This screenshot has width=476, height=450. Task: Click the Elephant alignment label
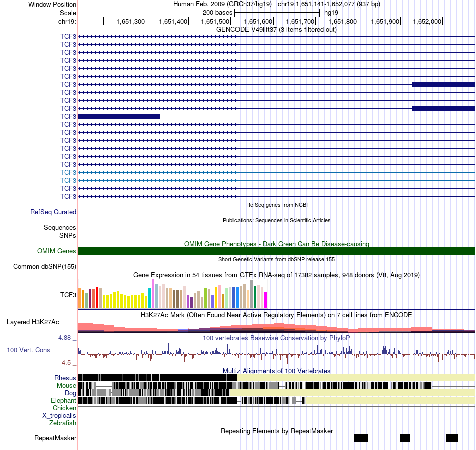63,401
